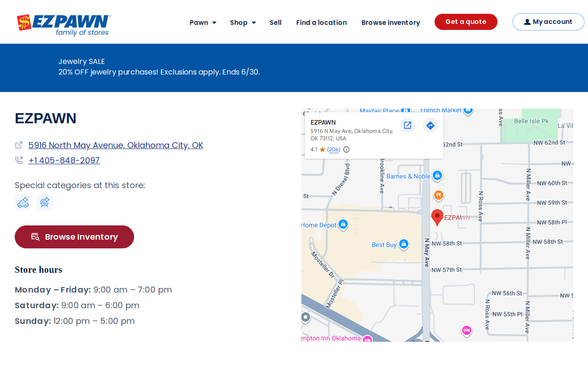Open the 206 reviews link on map card
The width and height of the screenshot is (588, 368).
click(334, 149)
